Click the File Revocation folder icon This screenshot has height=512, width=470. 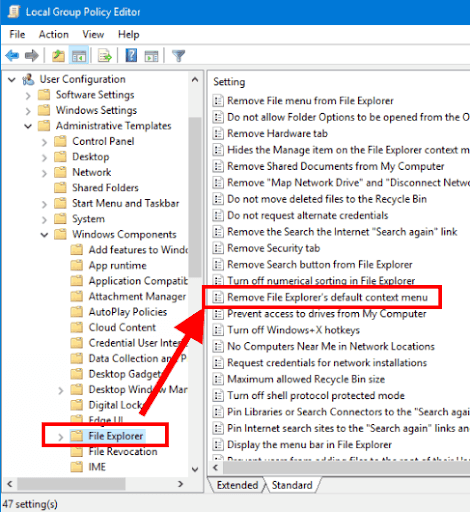click(77, 452)
